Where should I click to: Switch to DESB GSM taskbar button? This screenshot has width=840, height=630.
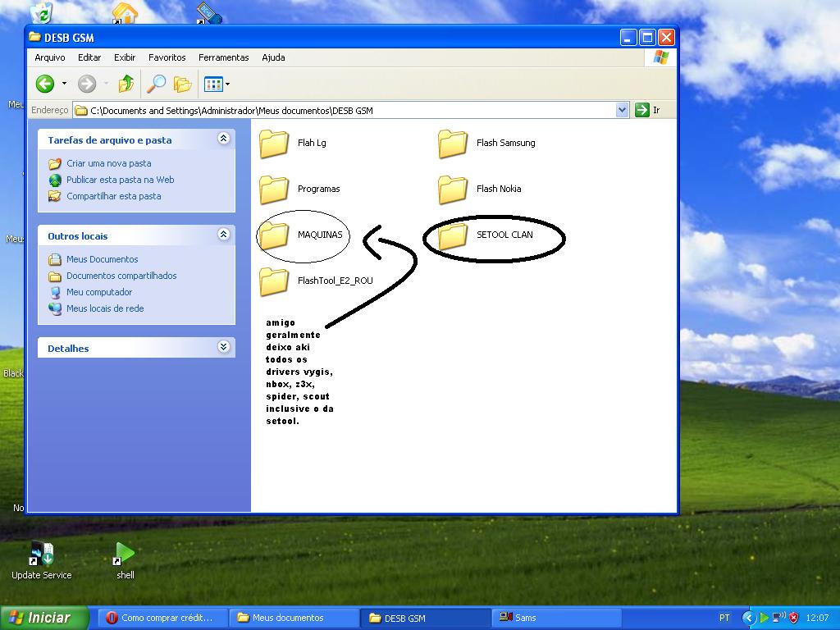click(424, 618)
